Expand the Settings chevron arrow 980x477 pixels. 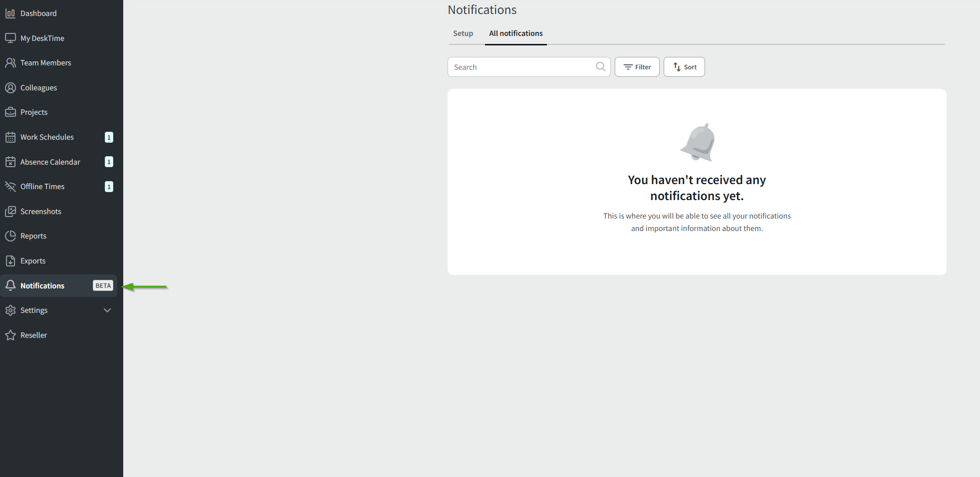[x=107, y=310]
